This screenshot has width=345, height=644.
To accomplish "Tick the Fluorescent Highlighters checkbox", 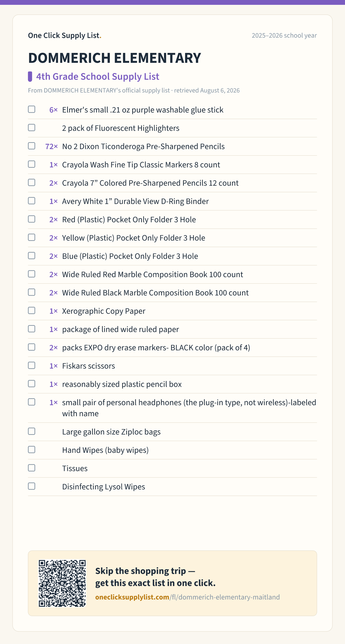I will click(32, 127).
